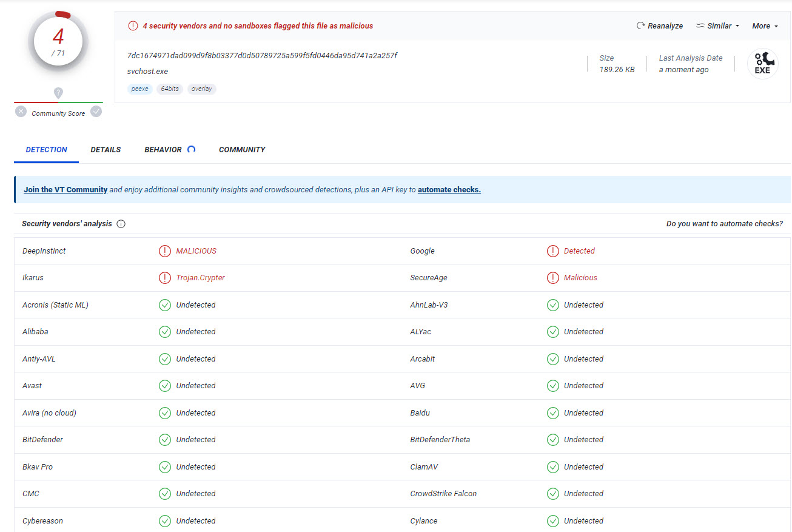Click the CMC vendor name
The width and height of the screenshot is (792, 532).
click(x=31, y=494)
